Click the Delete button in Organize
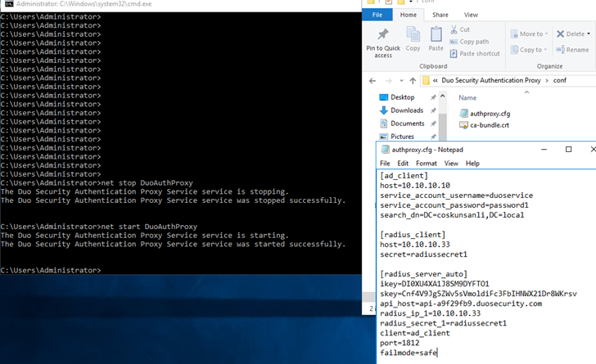 (x=573, y=34)
